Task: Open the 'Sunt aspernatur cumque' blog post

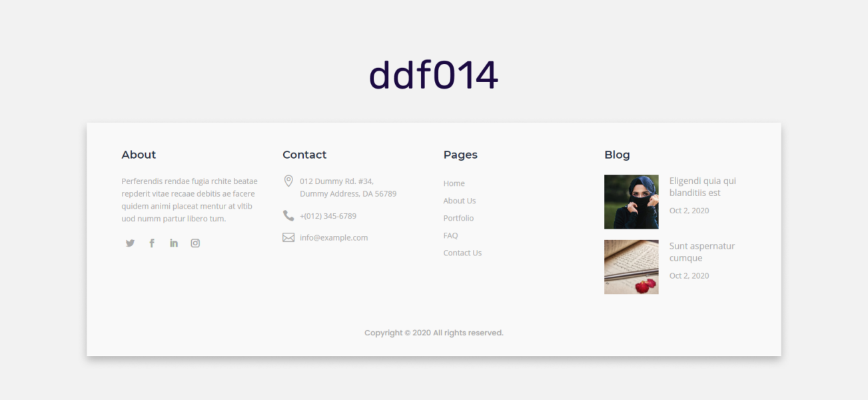Action: click(x=702, y=251)
